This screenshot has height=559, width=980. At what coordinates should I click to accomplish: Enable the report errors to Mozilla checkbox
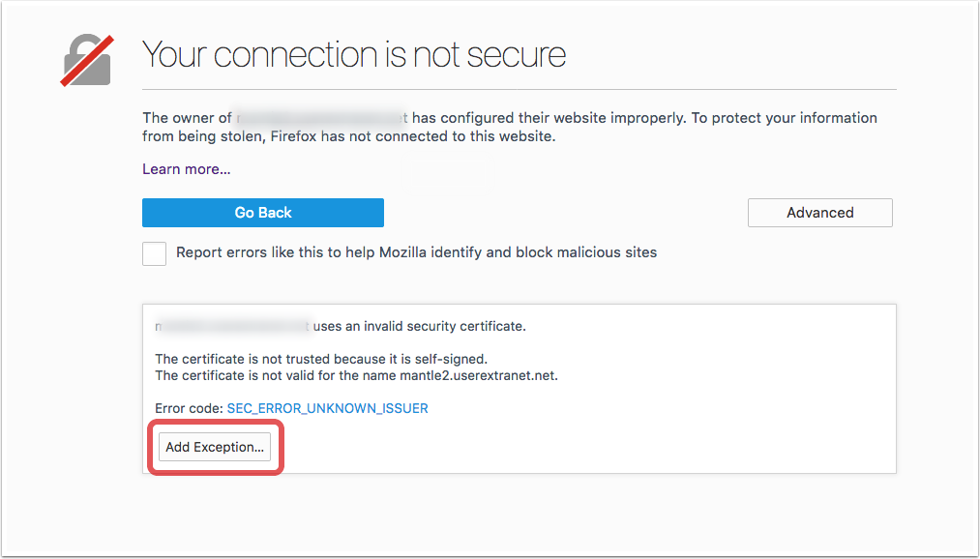pyautogui.click(x=154, y=253)
